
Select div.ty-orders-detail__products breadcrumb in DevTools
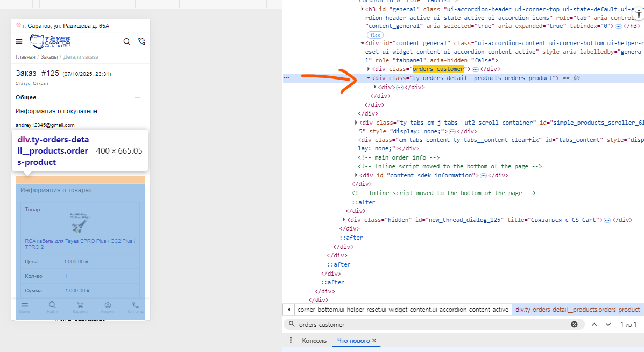point(577,310)
